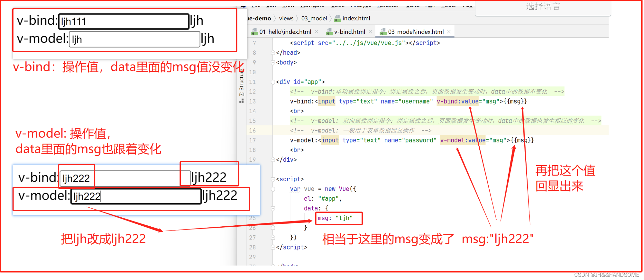The image size is (644, 280).
Task: Click the file icon beside index.html breadcrumb
Action: click(x=337, y=18)
